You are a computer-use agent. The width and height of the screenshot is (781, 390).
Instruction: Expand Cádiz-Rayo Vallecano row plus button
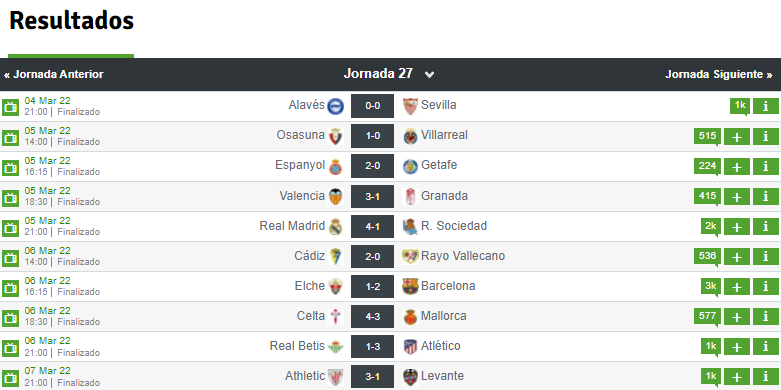(x=737, y=257)
